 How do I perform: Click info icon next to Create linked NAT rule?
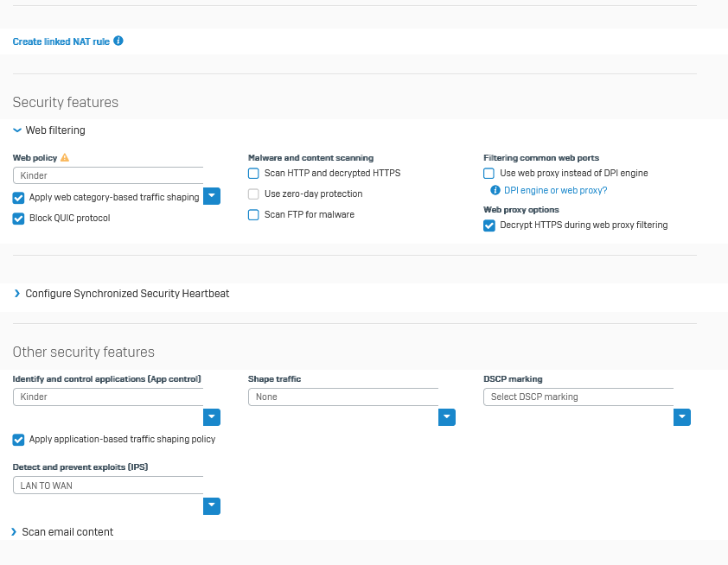point(118,41)
